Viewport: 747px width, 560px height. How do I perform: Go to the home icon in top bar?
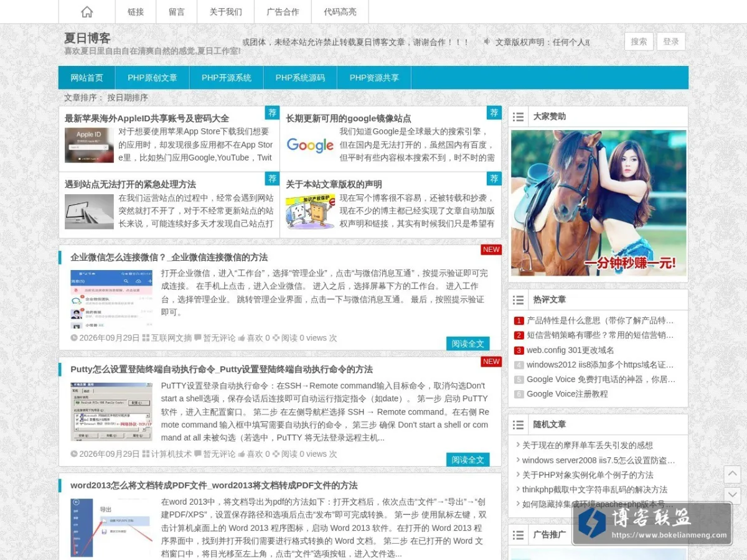click(x=87, y=12)
